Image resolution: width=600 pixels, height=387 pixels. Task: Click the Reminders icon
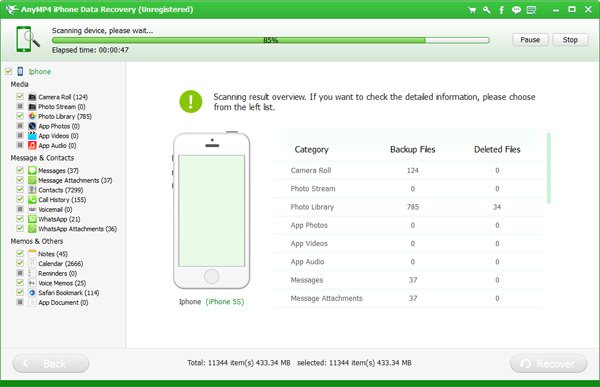pyautogui.click(x=33, y=273)
